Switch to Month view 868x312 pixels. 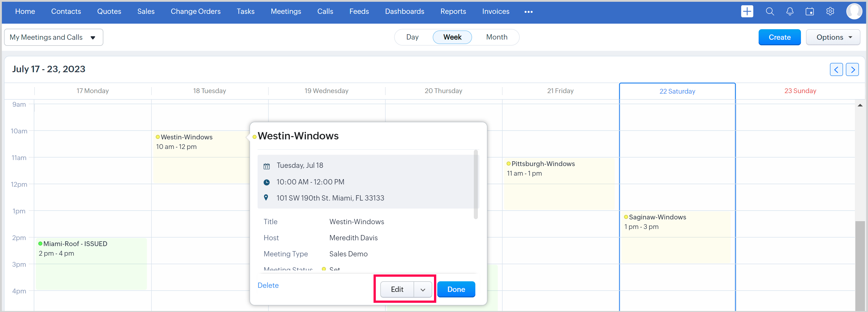click(496, 37)
